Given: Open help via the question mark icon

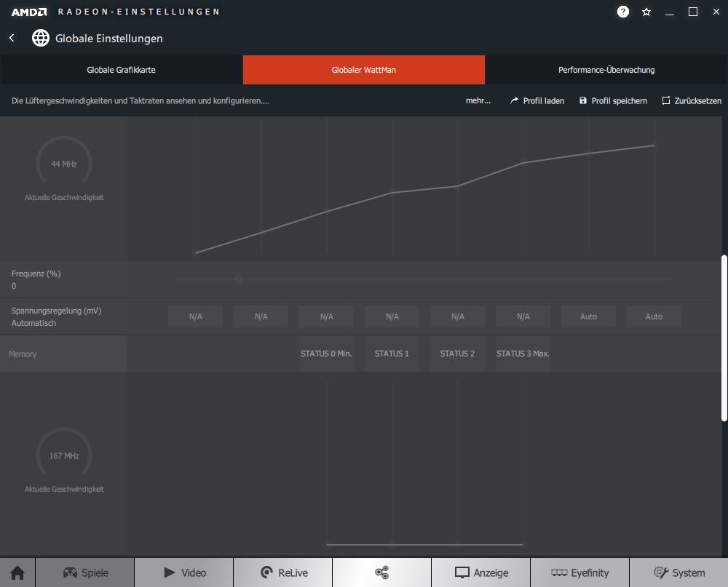Looking at the screenshot, I should (623, 12).
